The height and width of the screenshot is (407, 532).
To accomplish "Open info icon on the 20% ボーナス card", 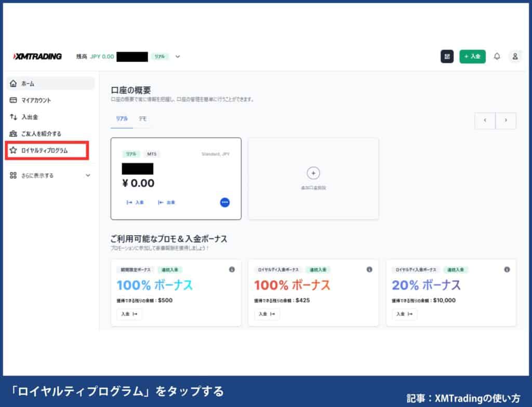I will coord(507,269).
